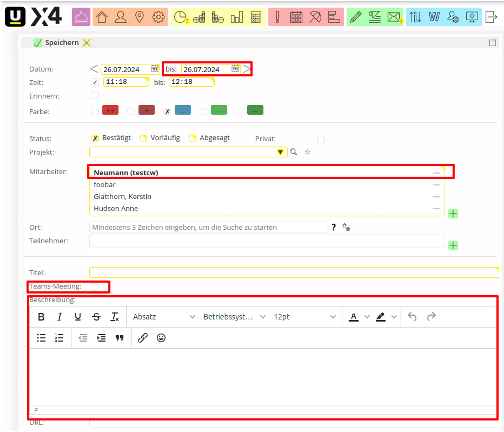The height and width of the screenshot is (432, 504).
Task: Click into the Titel input field
Action: pos(293,273)
